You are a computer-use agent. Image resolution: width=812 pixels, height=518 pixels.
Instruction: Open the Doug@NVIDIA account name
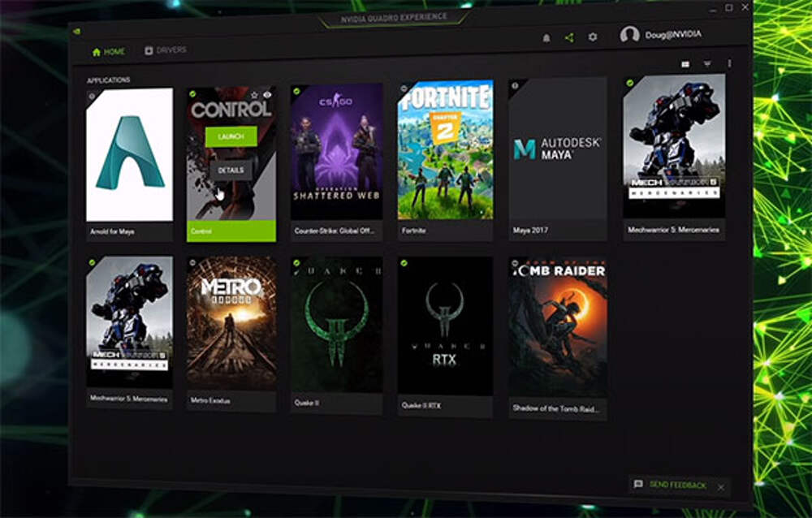(x=673, y=35)
